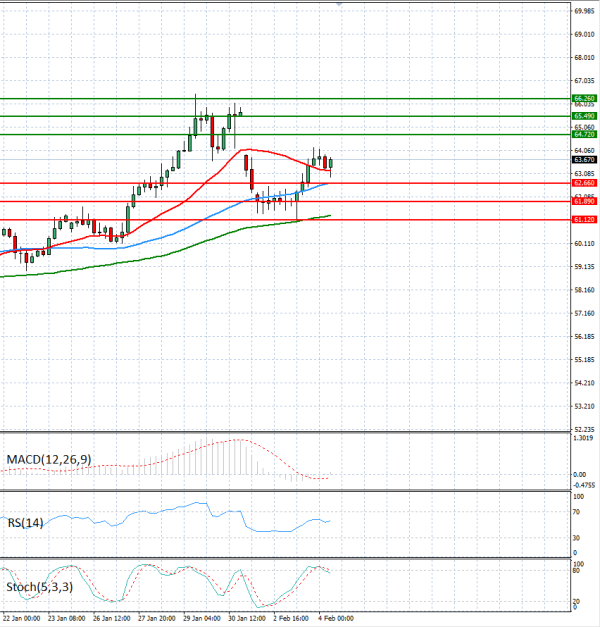Image resolution: width=600 pixels, height=627 pixels.
Task: Select the 66.260 green resistance price tag
Action: (584, 98)
